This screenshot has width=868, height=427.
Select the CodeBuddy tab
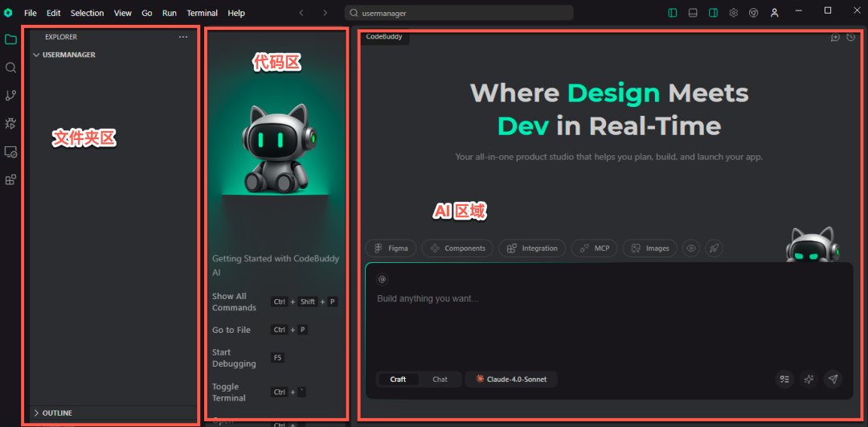tap(384, 37)
